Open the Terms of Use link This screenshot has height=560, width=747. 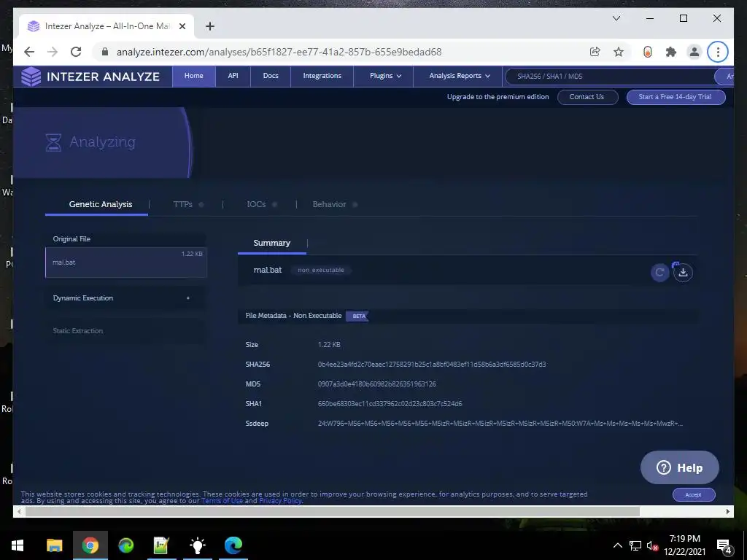pos(222,501)
